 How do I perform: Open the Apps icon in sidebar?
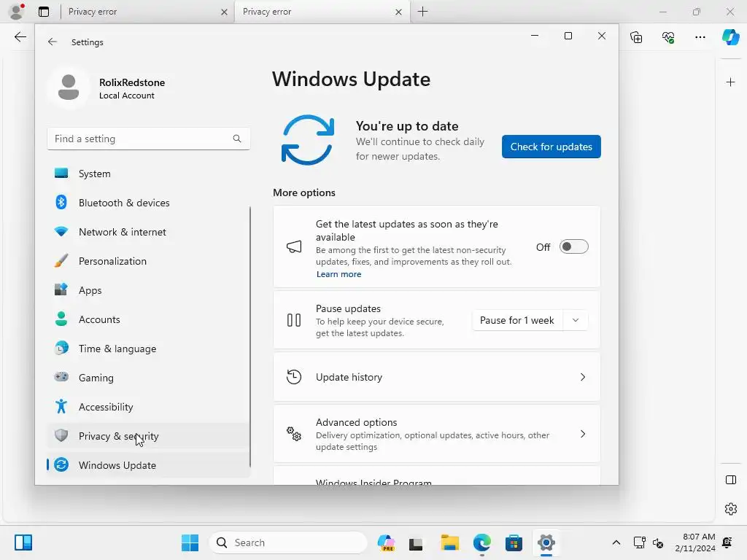tap(61, 290)
